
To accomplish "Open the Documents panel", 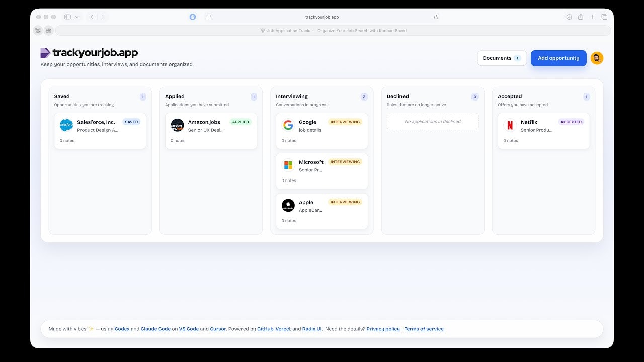I will coord(501,58).
